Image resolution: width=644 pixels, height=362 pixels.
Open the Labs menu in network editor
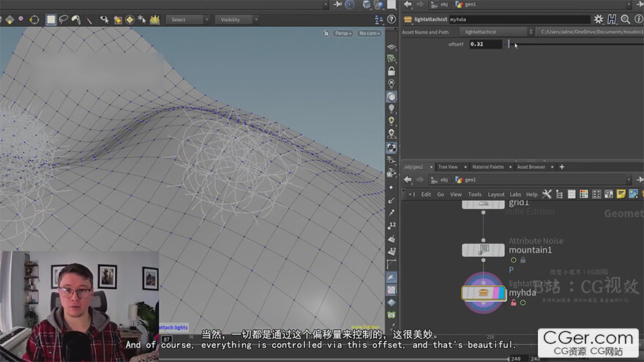[515, 195]
